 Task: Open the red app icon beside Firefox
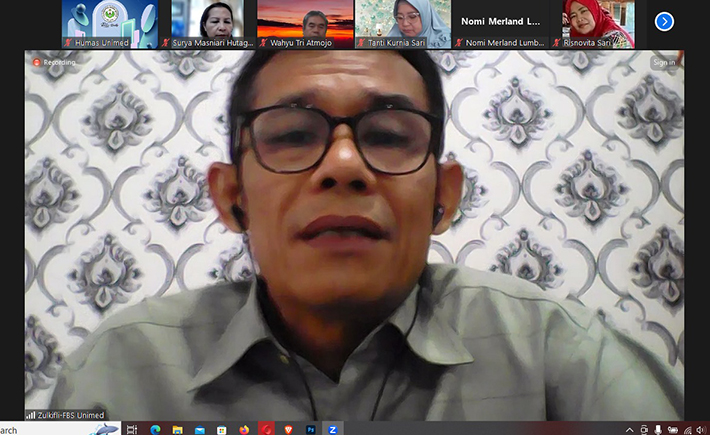click(266, 429)
